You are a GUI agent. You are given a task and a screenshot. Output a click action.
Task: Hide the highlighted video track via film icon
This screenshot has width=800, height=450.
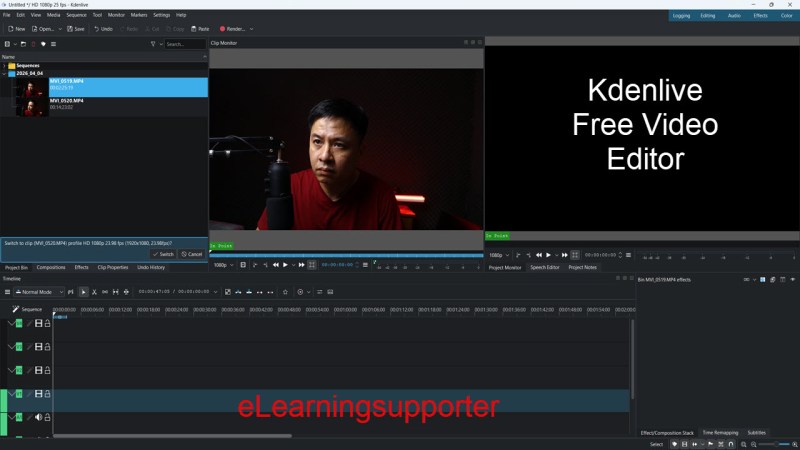(38, 394)
